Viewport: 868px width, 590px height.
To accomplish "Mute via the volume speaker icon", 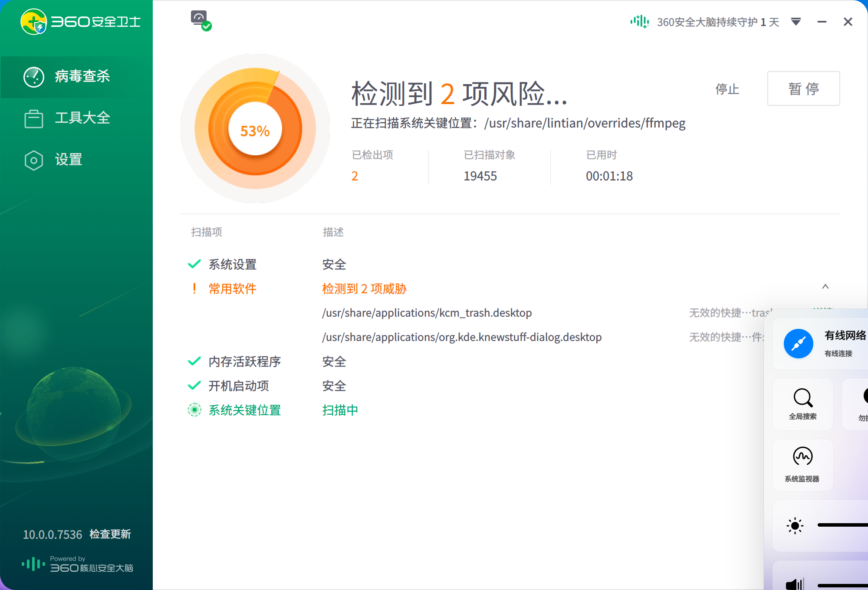I will point(795,584).
